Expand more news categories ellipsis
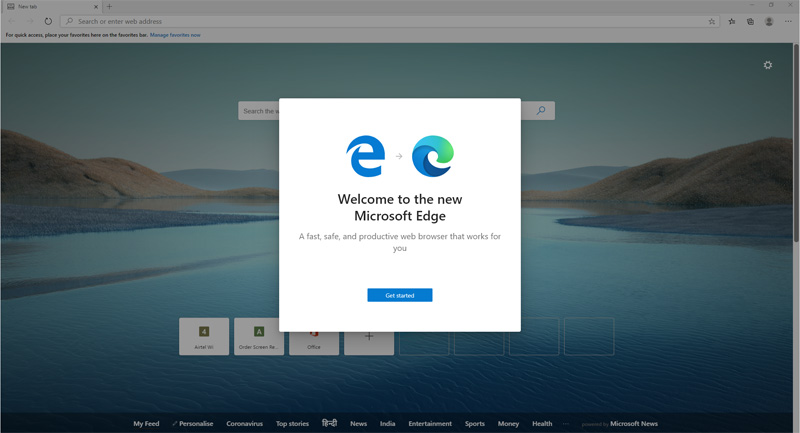Image resolution: width=800 pixels, height=433 pixels. [566, 424]
